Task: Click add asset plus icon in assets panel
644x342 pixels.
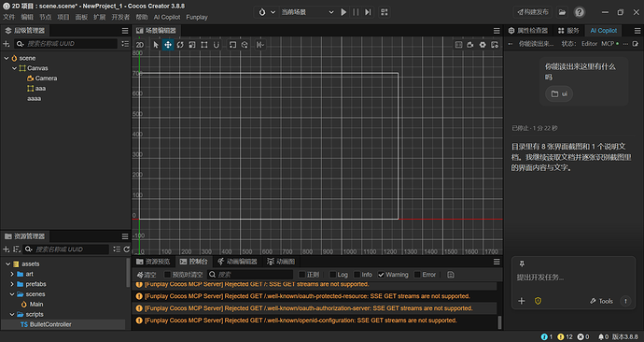Action: tap(7, 249)
